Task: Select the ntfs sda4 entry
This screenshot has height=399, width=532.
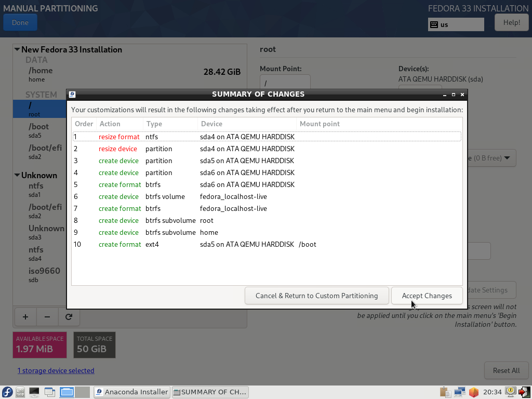Action: (39, 254)
